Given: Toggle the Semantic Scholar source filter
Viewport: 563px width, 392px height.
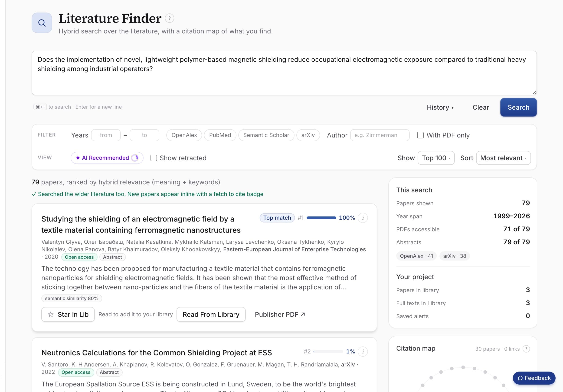Looking at the screenshot, I should click(x=266, y=135).
